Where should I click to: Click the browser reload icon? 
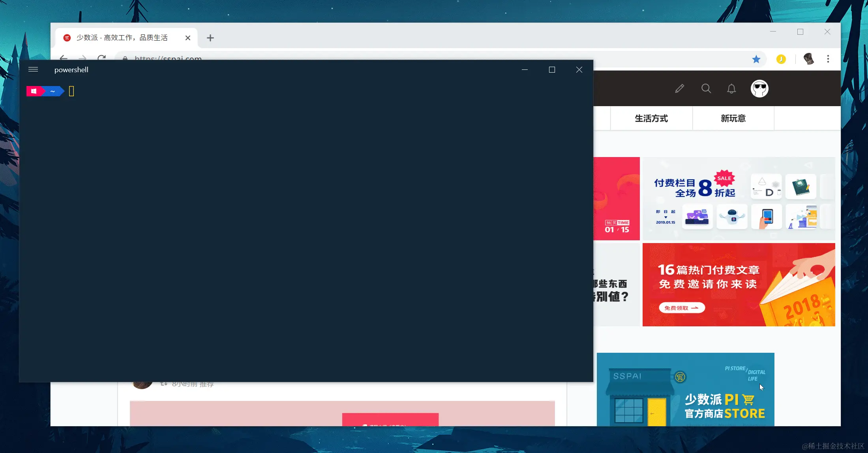pos(101,58)
